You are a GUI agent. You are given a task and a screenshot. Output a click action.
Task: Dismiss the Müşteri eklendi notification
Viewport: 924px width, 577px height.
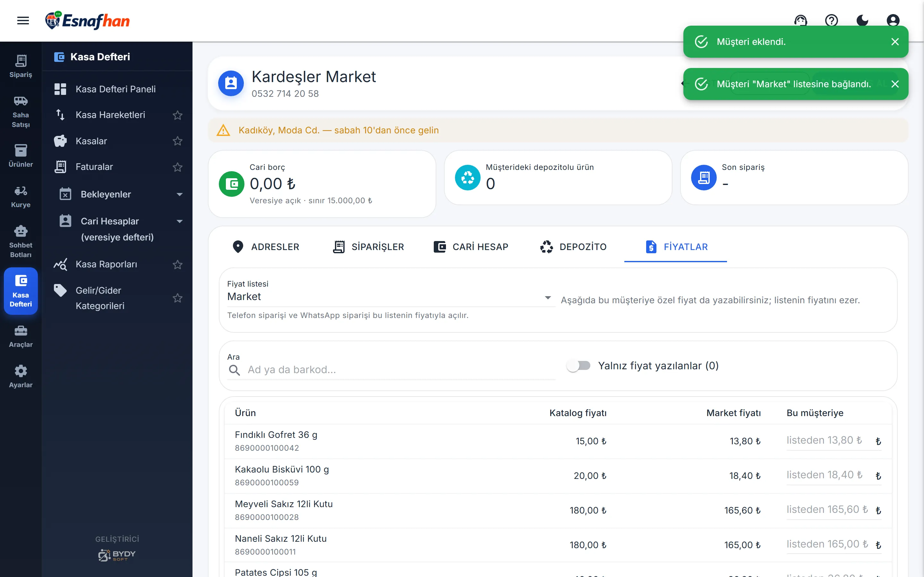[895, 42]
